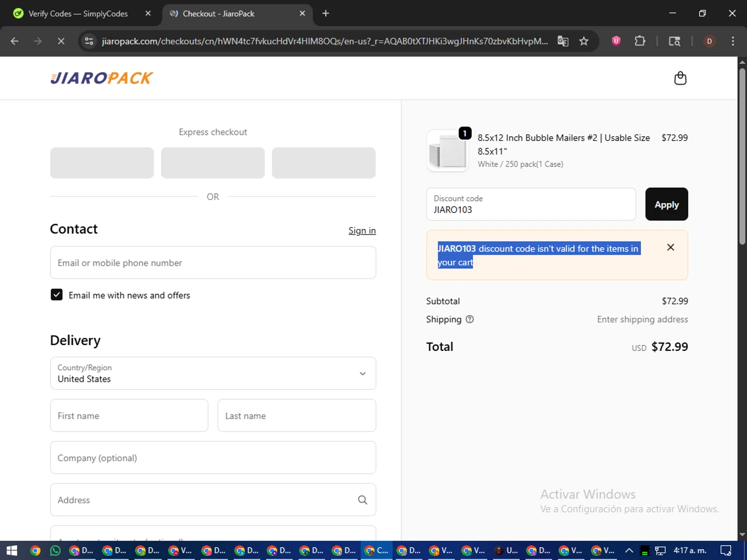The width and height of the screenshot is (747, 560).
Task: Click the Company (optional) field
Action: click(x=213, y=457)
